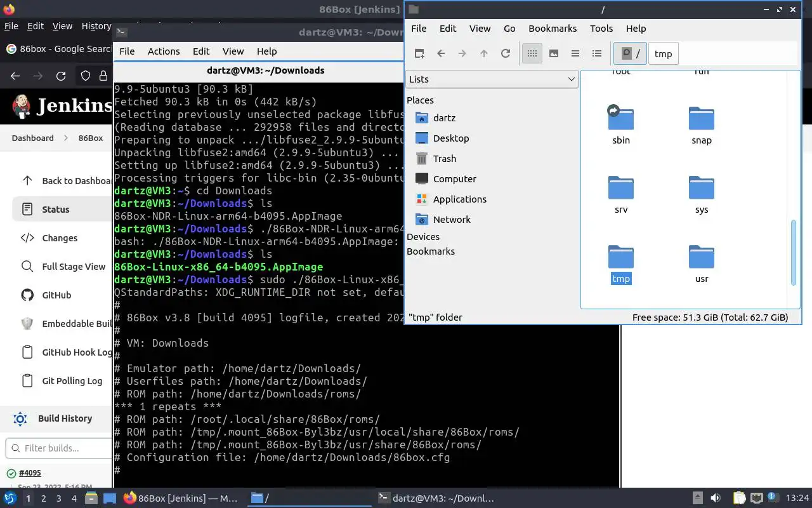Select the '86box - Google Search' browser tab
Screen dimensions: 812x508
pos(57,49)
